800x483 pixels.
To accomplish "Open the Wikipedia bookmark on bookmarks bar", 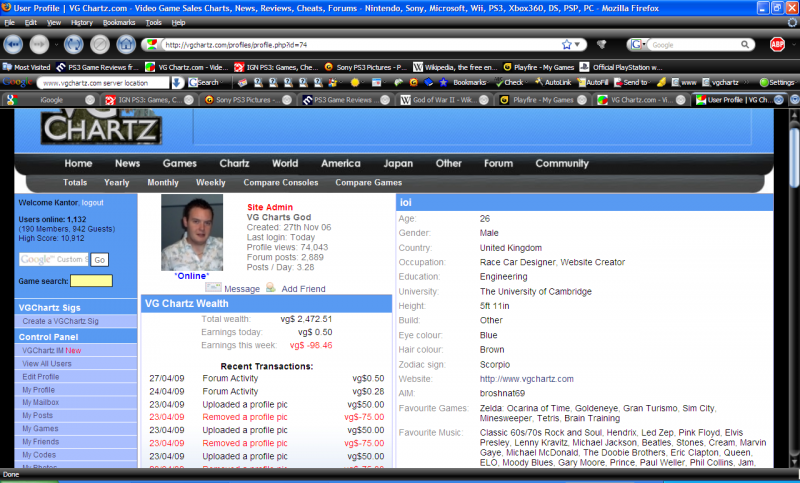I will 455,67.
